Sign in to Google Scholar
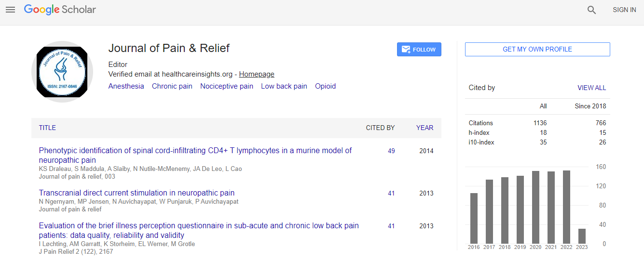 [624, 10]
